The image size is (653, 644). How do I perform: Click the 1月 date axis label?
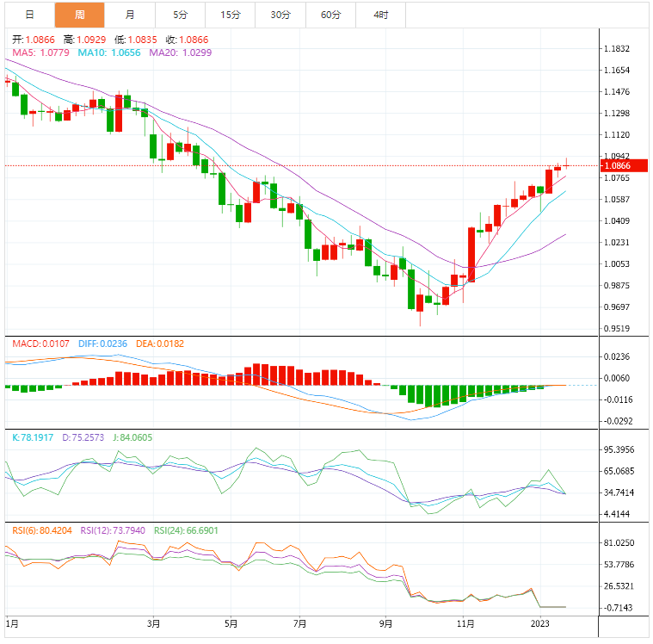point(12,623)
